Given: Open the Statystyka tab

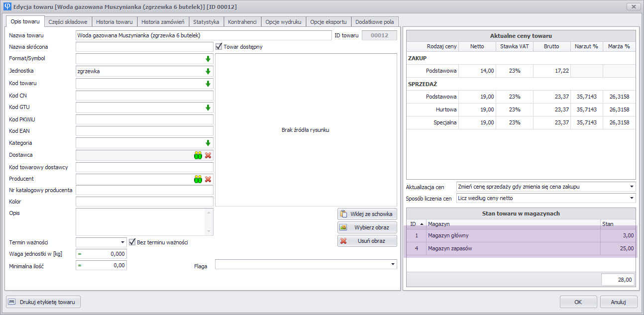Looking at the screenshot, I should [x=206, y=22].
